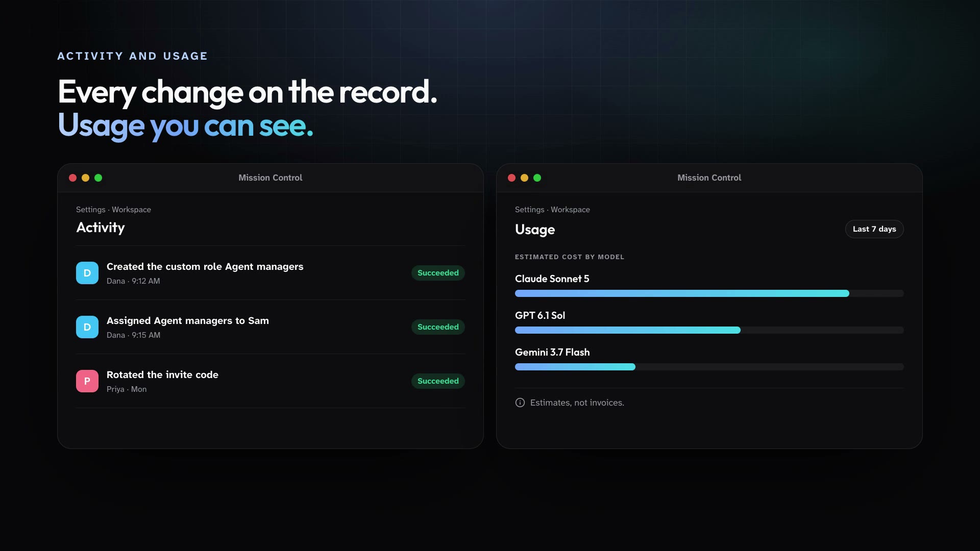Click the Gemini 3.7 Flash cost bar
This screenshot has width=980, height=551.
[709, 367]
